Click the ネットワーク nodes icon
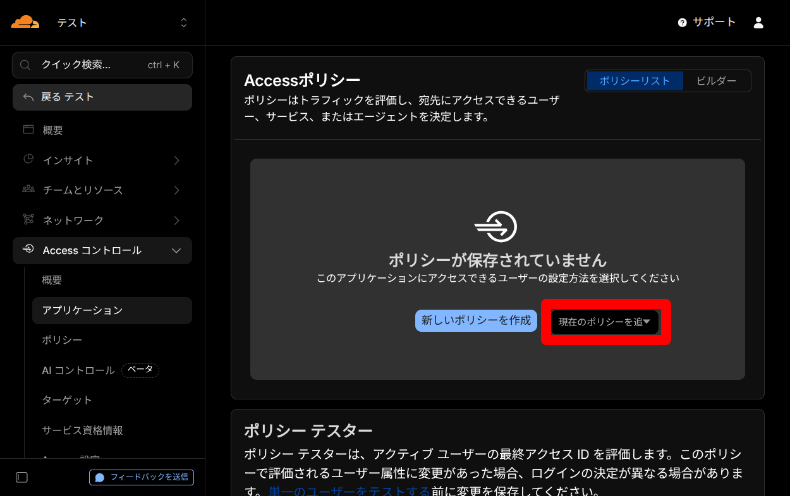This screenshot has height=496, width=790. (x=28, y=219)
